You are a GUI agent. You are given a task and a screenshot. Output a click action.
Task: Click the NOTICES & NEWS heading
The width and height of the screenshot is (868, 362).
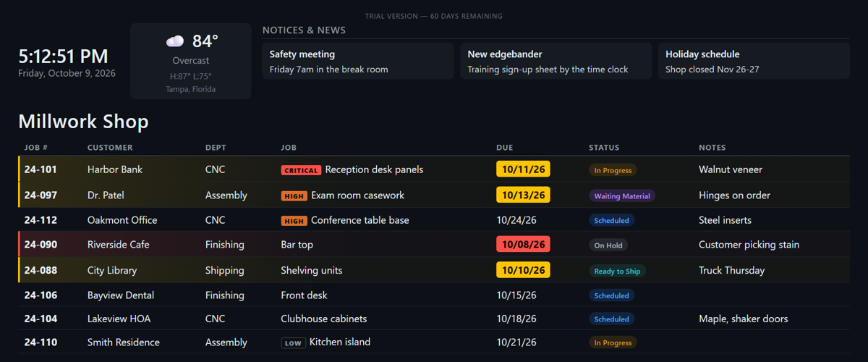pyautogui.click(x=304, y=30)
